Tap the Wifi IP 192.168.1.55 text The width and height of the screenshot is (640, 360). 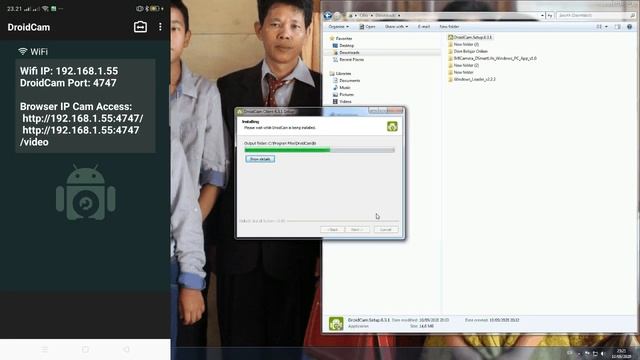coord(69,71)
